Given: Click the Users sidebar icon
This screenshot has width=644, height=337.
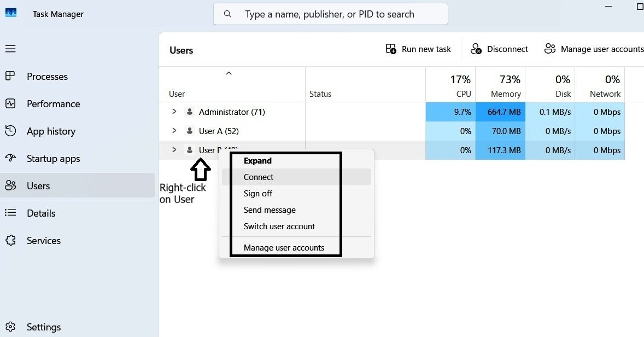Looking at the screenshot, I should coord(10,186).
